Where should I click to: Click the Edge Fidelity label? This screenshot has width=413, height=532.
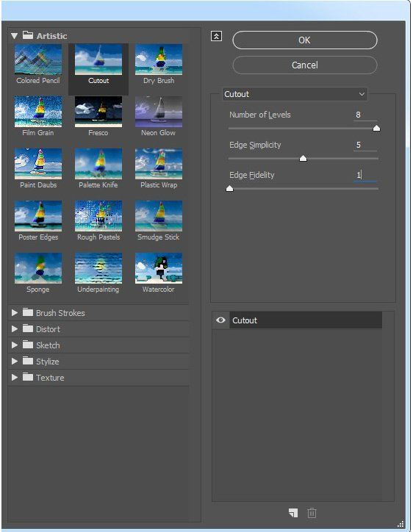click(252, 175)
